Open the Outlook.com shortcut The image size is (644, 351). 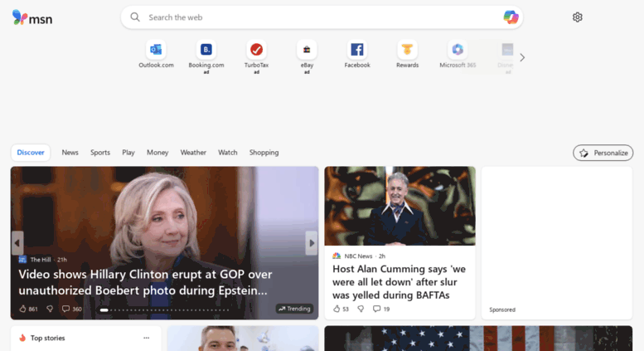[x=156, y=54]
